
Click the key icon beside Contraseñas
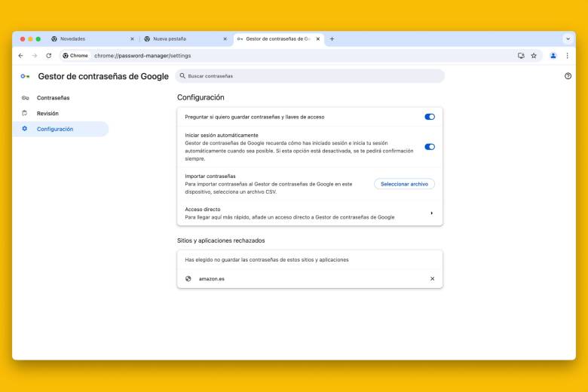pos(25,98)
